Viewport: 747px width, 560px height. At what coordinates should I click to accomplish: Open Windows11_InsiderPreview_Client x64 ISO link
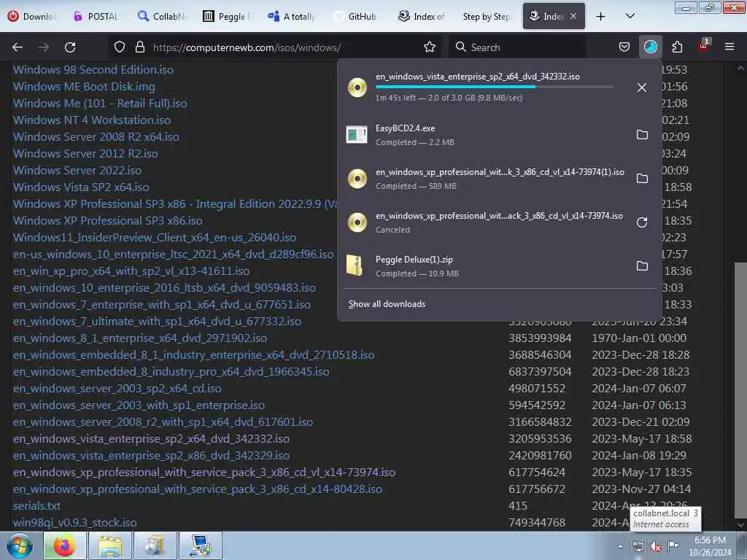pyautogui.click(x=155, y=238)
